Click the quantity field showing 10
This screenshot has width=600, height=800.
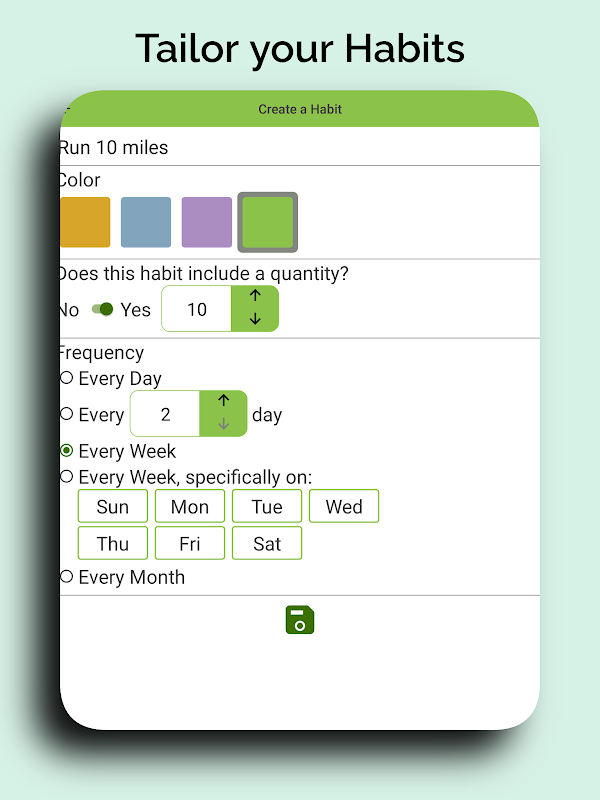[x=197, y=309]
